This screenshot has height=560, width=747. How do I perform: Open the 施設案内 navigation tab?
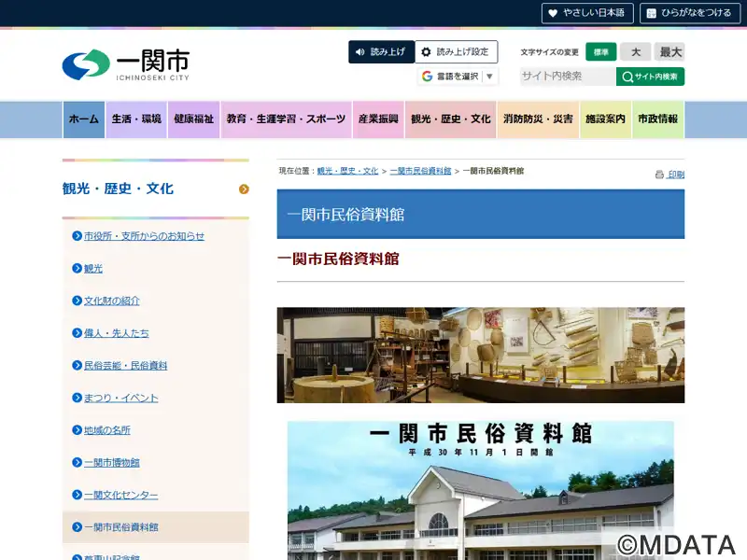click(605, 119)
